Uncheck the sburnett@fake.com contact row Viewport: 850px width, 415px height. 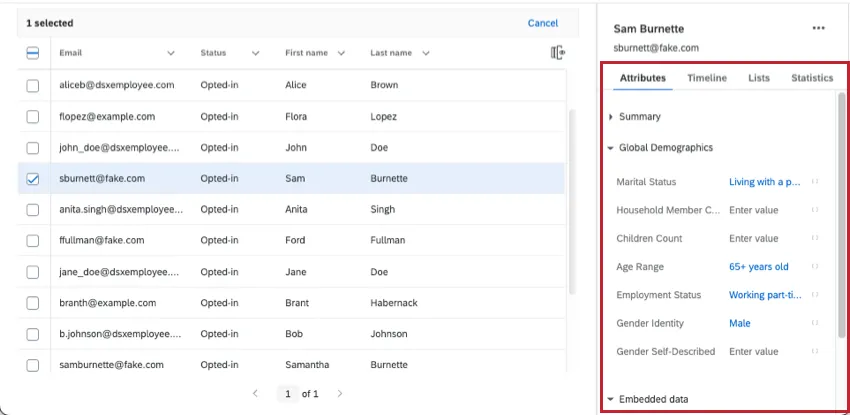pos(33,179)
